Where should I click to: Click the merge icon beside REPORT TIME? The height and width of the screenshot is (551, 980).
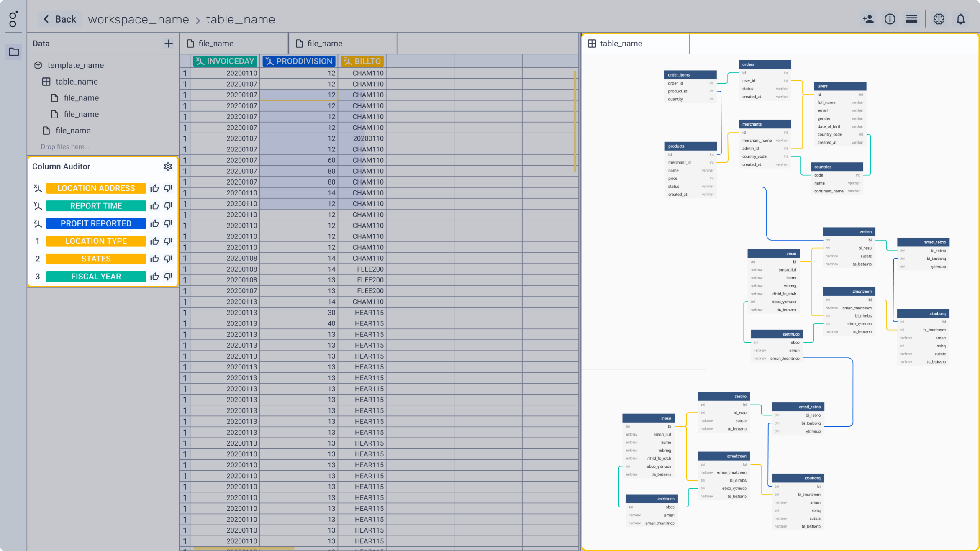point(38,206)
